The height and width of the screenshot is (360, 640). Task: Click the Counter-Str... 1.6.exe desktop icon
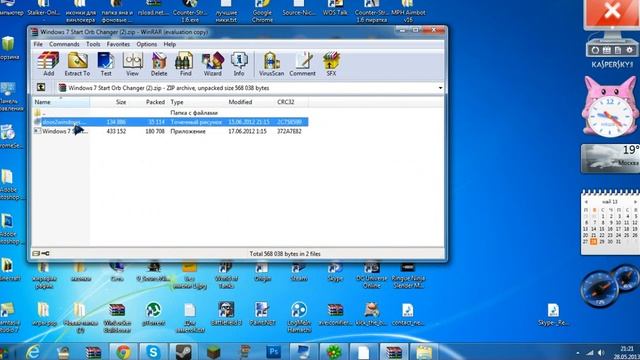click(x=190, y=11)
